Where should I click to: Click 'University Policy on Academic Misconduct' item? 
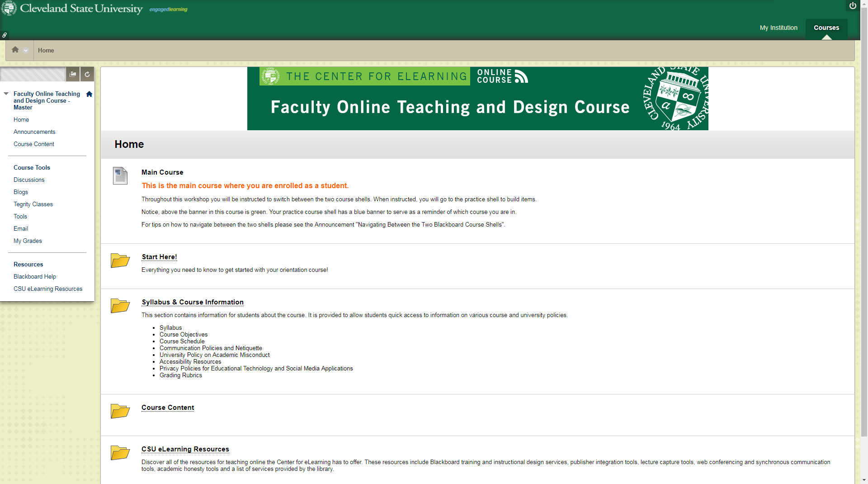214,355
